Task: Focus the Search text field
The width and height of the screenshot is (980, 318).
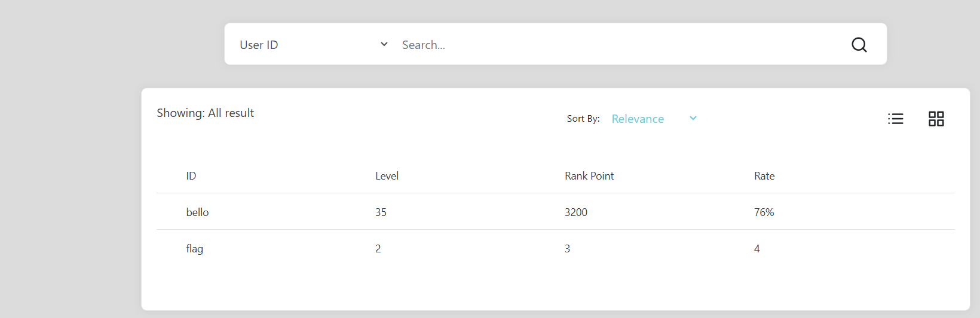Action: (x=615, y=45)
